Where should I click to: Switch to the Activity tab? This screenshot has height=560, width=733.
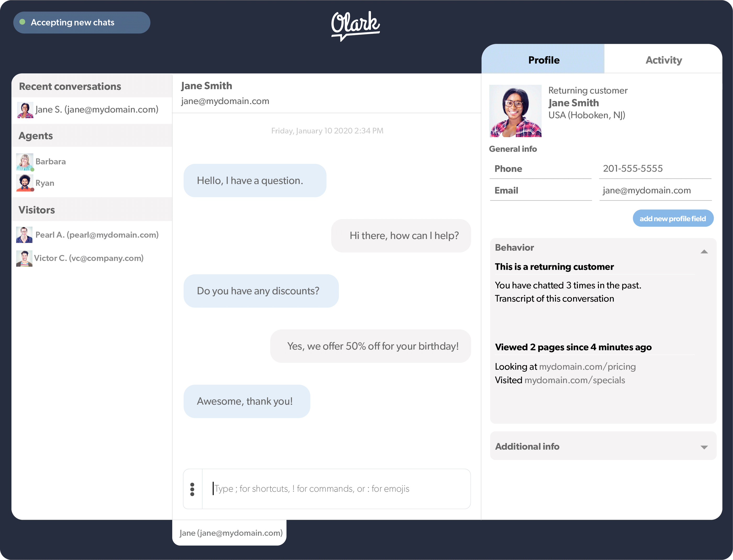664,59
